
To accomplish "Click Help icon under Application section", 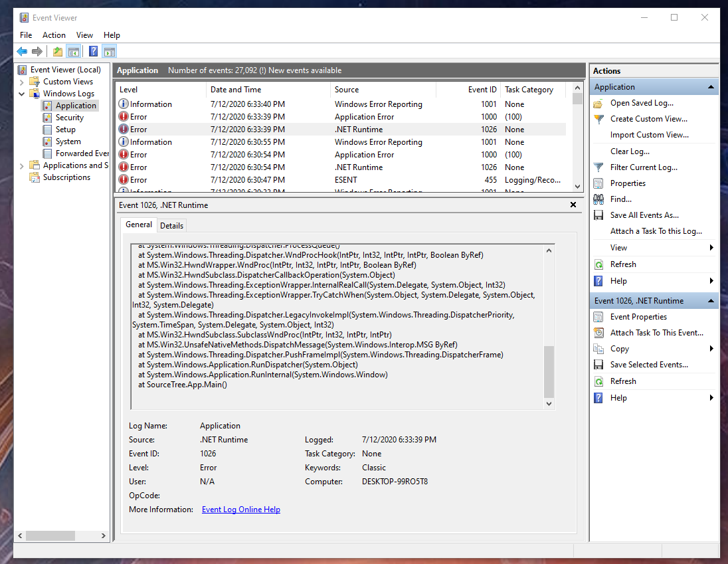I will 598,281.
